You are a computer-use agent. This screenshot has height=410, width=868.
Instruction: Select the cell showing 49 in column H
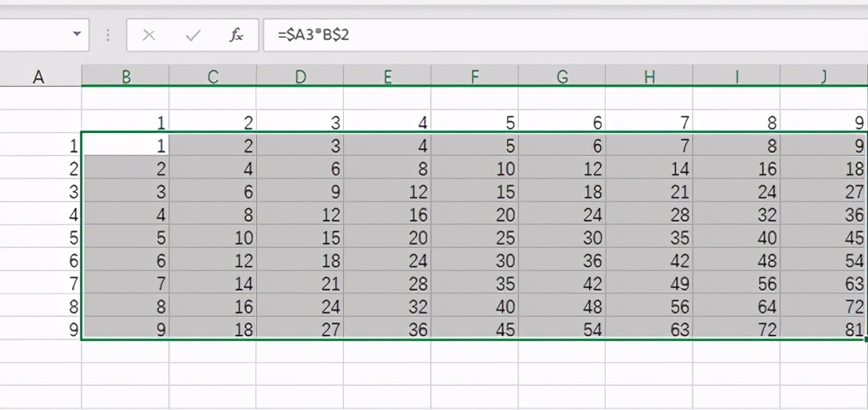648,282
